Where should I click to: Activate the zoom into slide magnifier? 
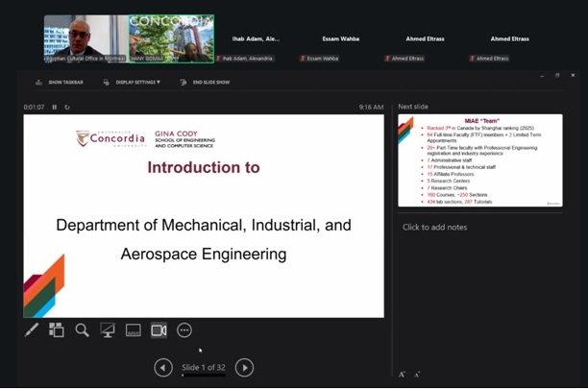point(82,330)
